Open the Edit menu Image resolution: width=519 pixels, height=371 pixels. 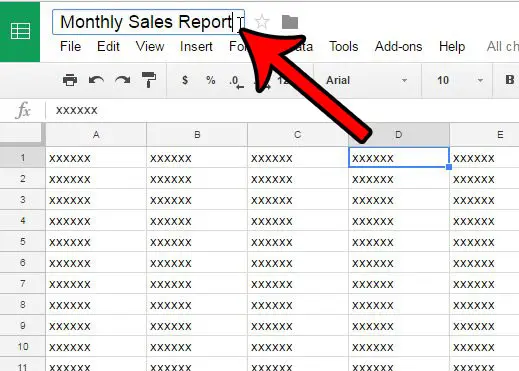click(108, 46)
